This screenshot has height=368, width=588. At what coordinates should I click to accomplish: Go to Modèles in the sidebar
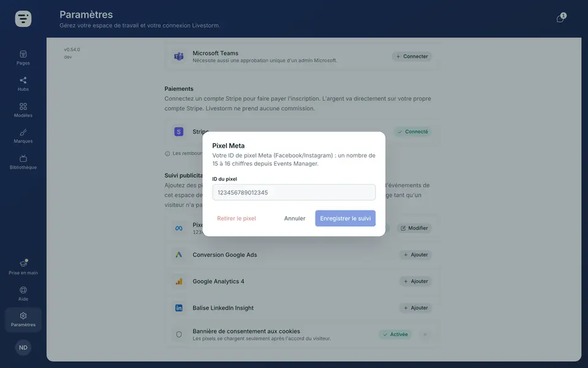(x=23, y=110)
